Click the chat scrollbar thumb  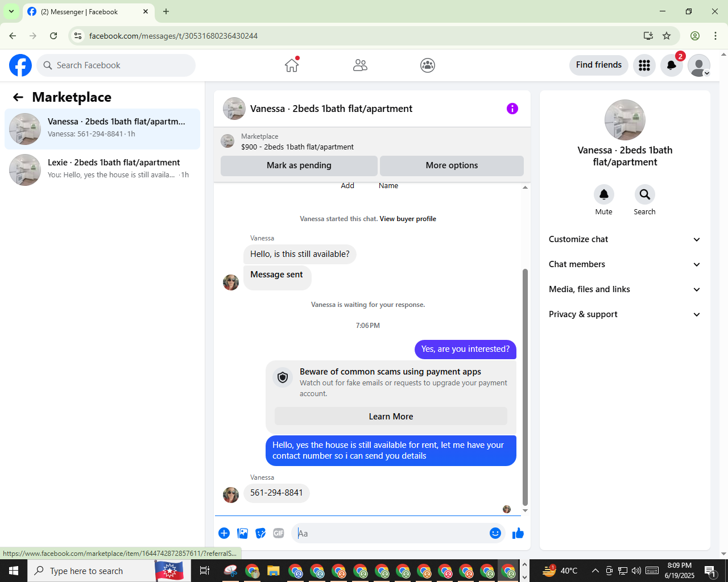coord(525,386)
